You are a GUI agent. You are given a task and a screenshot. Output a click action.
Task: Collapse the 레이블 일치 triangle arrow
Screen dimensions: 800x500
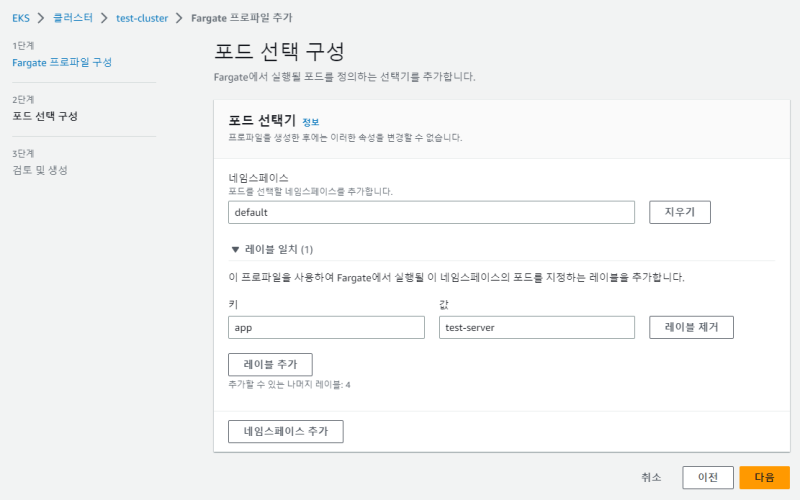click(x=235, y=249)
